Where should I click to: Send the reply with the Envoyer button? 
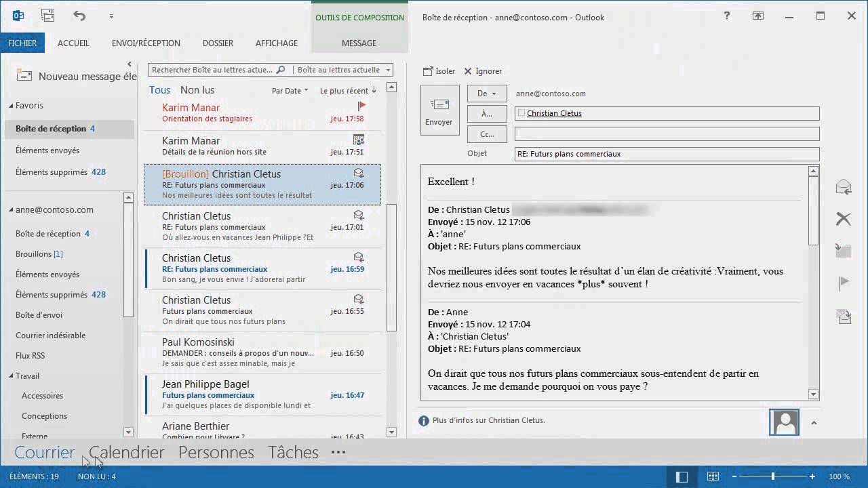(439, 110)
